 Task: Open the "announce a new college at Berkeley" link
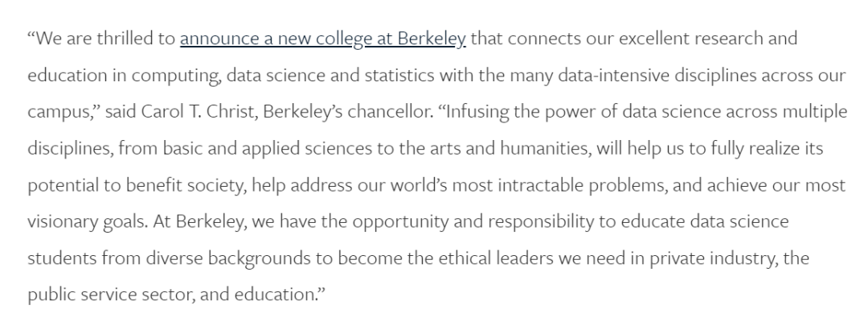pos(323,39)
